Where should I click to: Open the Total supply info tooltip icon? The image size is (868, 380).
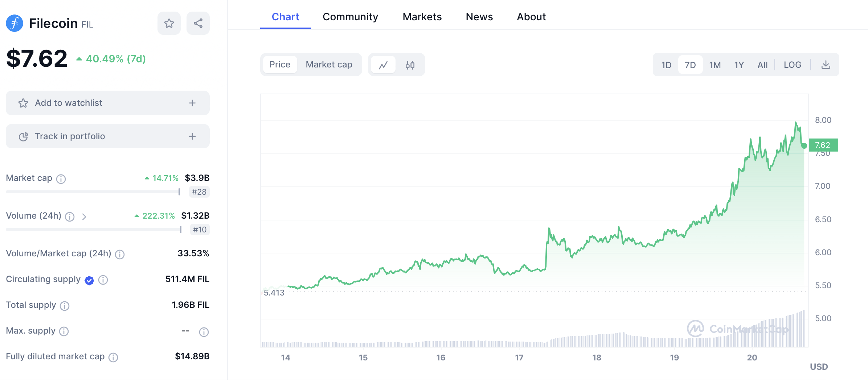(65, 306)
